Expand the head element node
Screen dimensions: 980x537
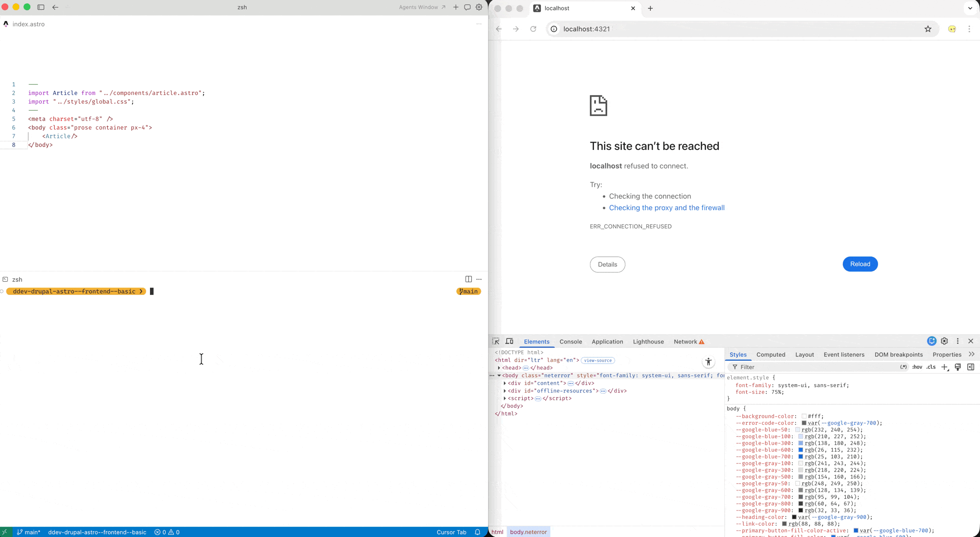pos(499,368)
